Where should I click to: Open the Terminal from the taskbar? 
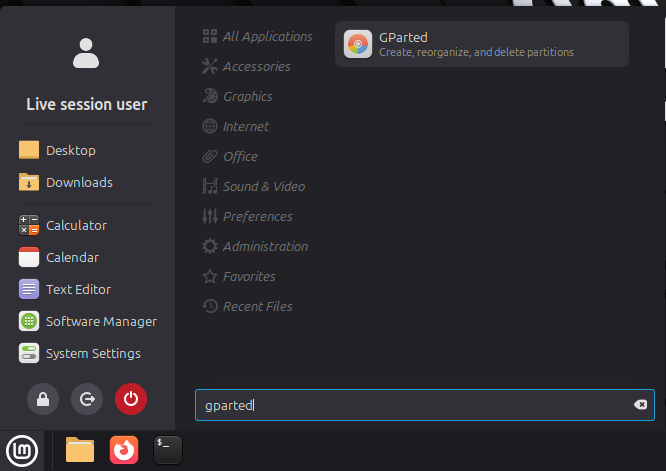point(168,450)
